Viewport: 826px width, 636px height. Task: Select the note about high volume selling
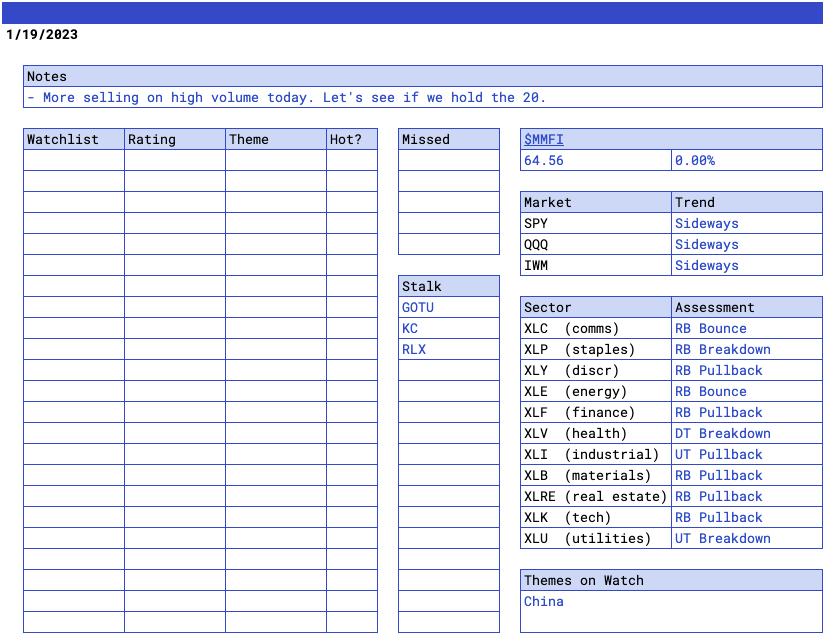[x=422, y=97]
